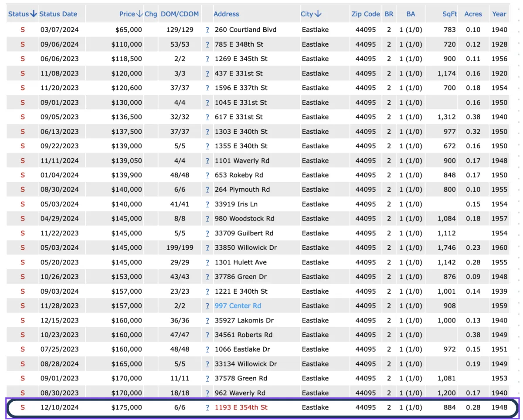Click the Status Date column header

click(58, 14)
